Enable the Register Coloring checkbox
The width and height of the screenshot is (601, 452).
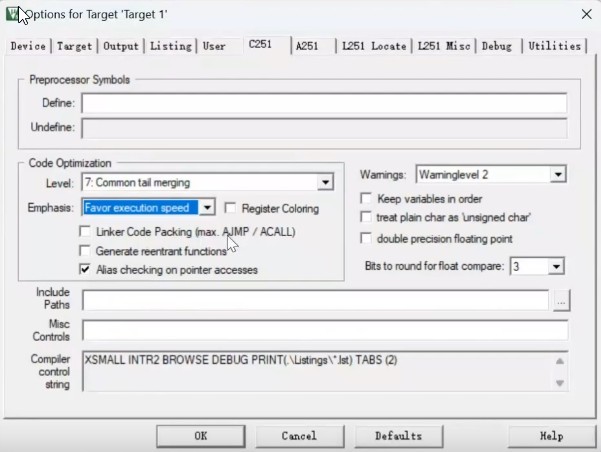pyautogui.click(x=232, y=208)
